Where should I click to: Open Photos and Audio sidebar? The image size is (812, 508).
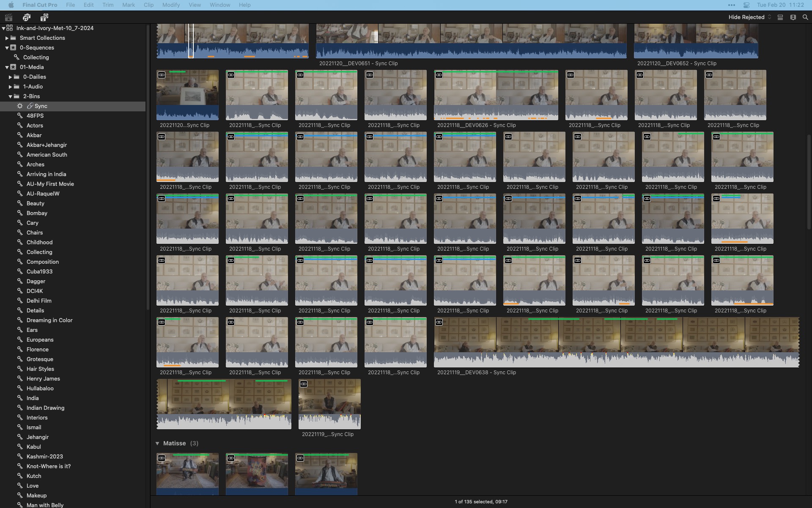(x=27, y=17)
